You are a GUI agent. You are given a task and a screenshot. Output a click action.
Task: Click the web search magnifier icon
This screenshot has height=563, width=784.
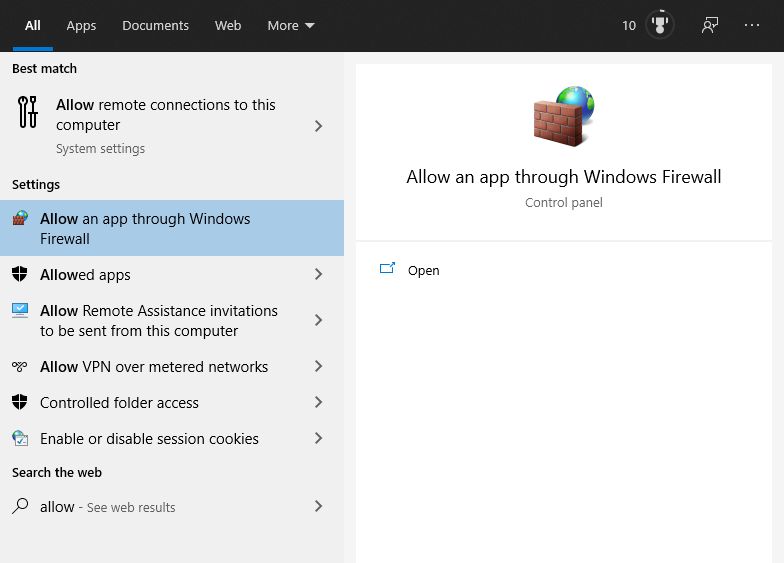coord(20,506)
